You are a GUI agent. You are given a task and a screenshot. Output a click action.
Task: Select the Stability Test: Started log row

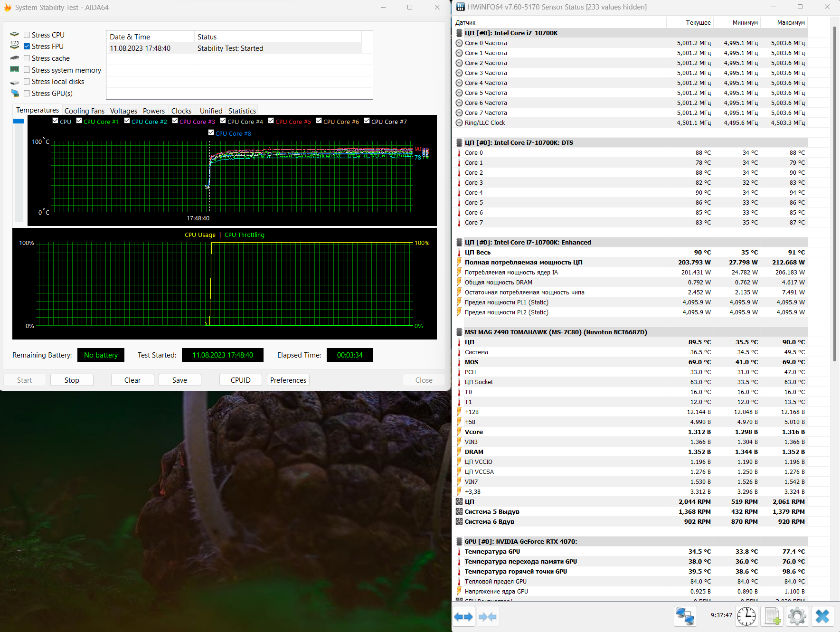(234, 48)
